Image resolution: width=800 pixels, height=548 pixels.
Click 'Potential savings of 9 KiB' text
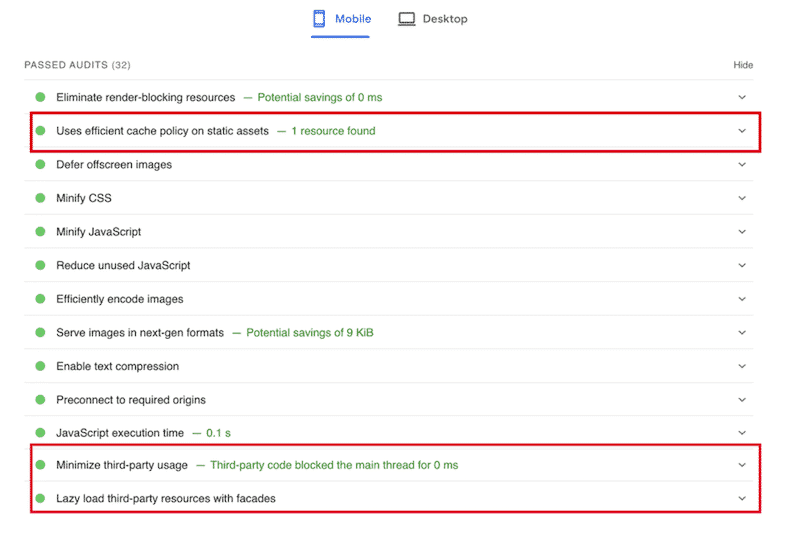(310, 333)
